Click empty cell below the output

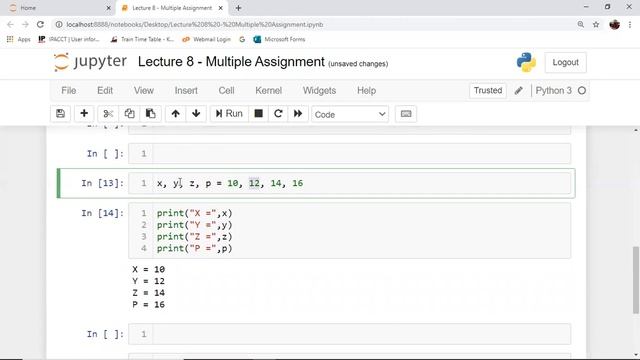(x=349, y=334)
